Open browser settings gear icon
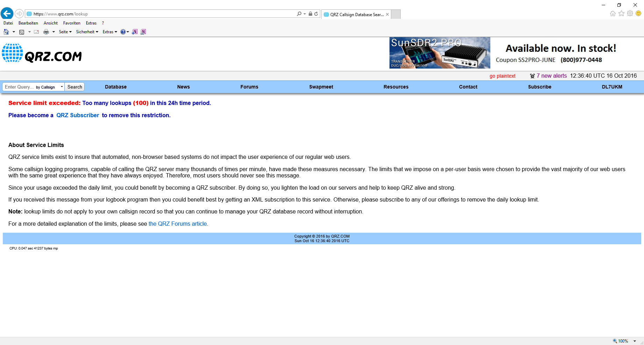This screenshot has width=644, height=345. pos(630,14)
